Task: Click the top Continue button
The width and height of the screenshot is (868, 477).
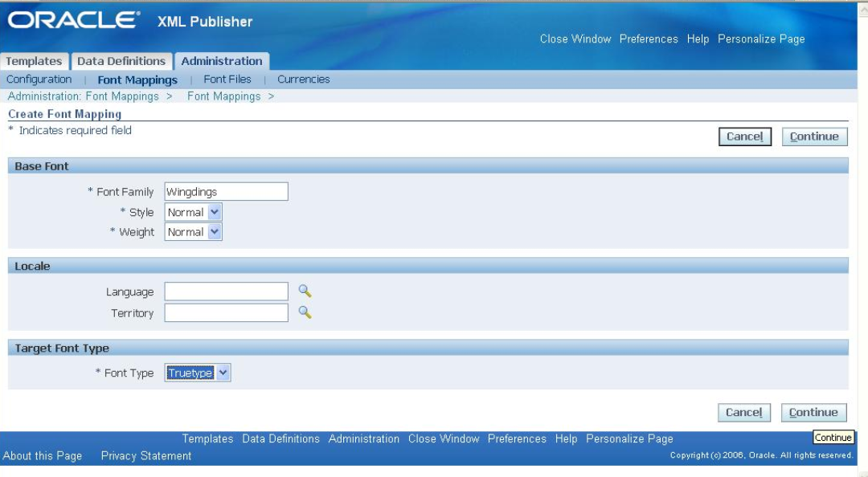Action: 814,137
